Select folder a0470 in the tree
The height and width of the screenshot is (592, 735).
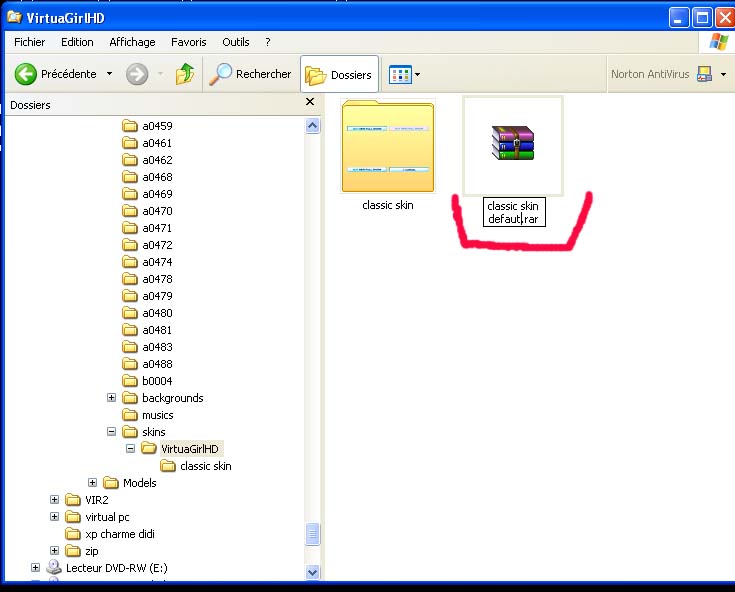tap(148, 211)
